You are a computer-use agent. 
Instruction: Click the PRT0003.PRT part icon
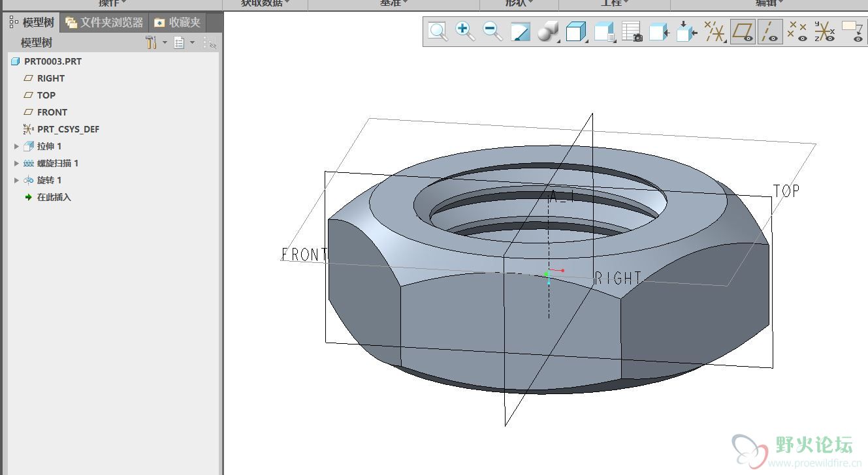point(16,61)
